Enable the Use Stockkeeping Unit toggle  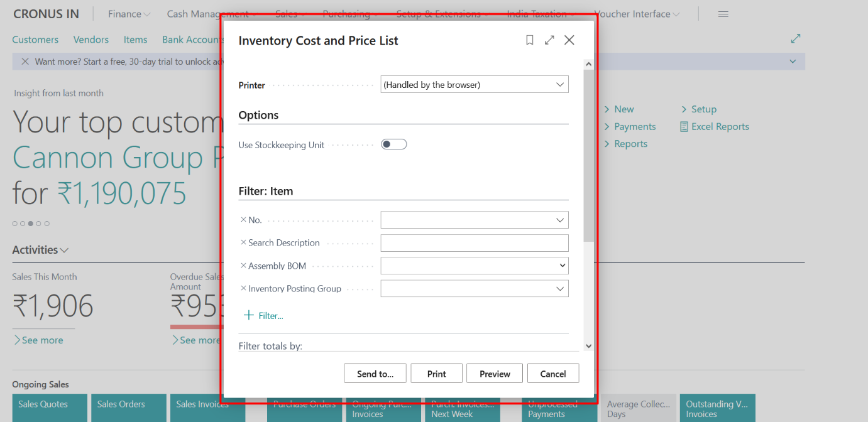393,144
